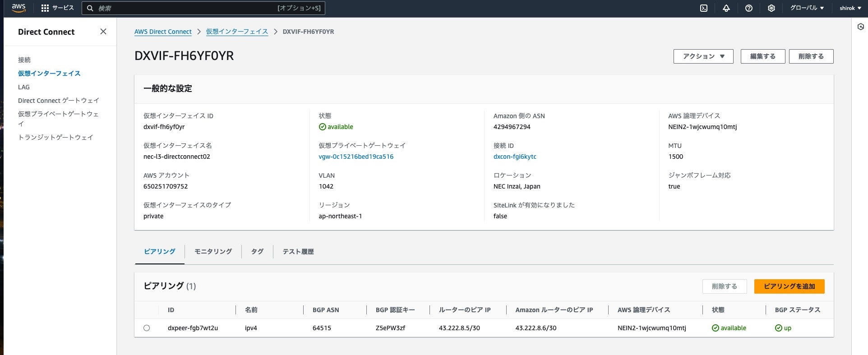The height and width of the screenshot is (355, 868).
Task: Open the notifications bell
Action: (726, 8)
